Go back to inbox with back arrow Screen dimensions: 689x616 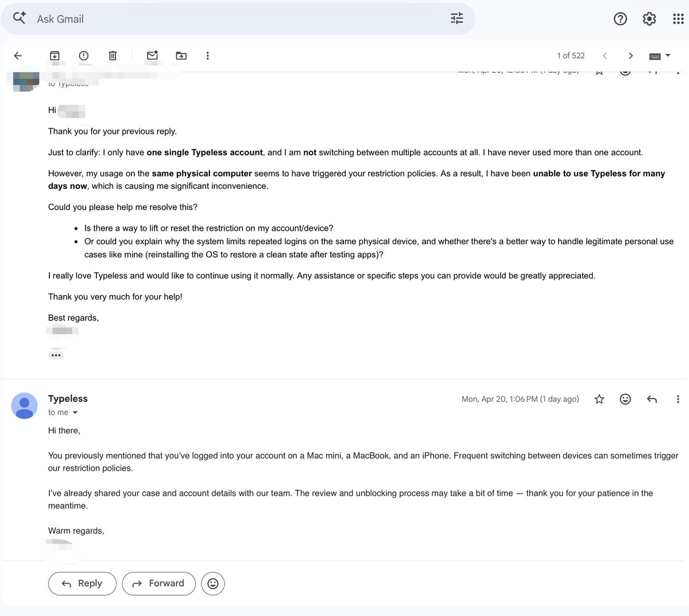[18, 56]
